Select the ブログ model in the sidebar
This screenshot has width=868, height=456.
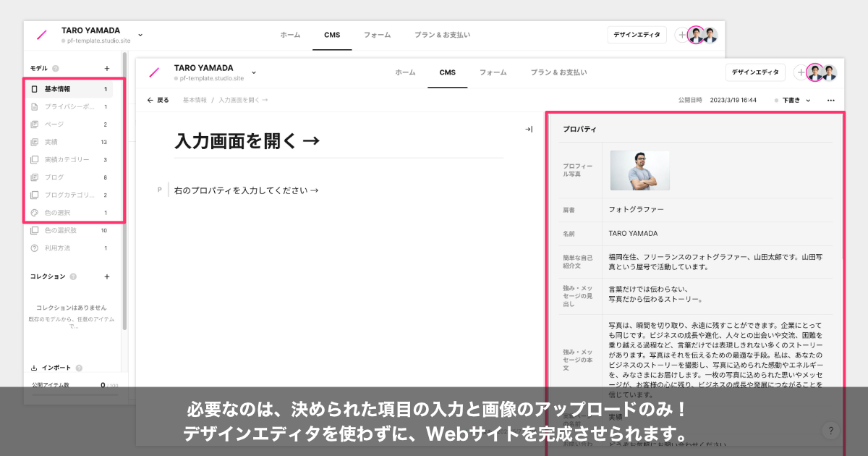coord(71,177)
